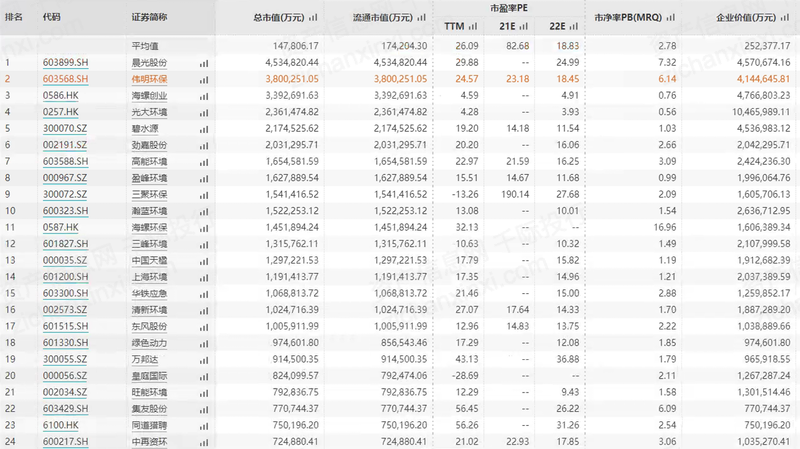Click the bar chart icon in 300072.SZ row
This screenshot has width=800, height=449.
pyautogui.click(x=204, y=195)
